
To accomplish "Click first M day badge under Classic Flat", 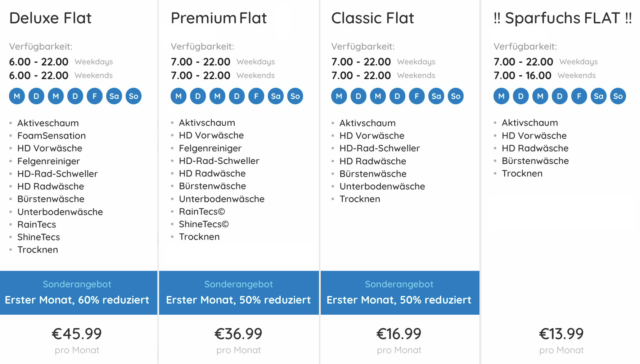I will 339,96.
